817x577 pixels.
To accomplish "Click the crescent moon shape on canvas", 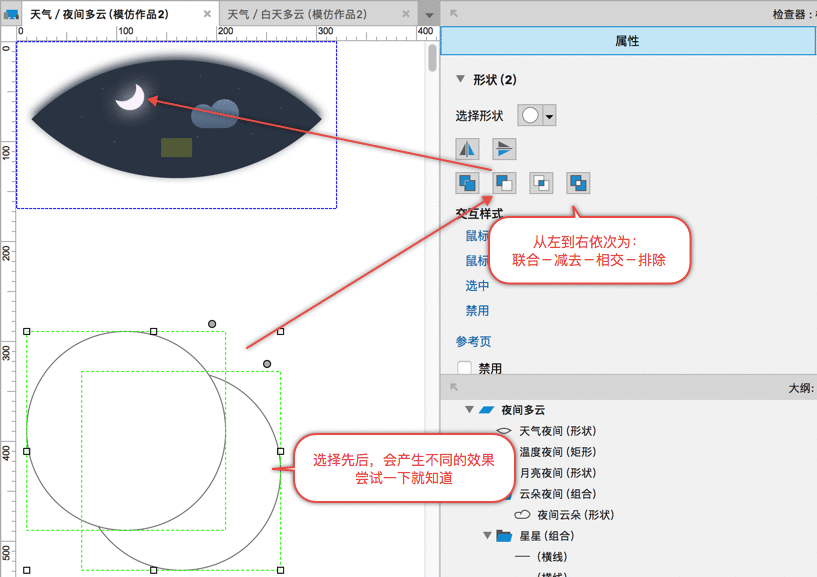I will (131, 97).
